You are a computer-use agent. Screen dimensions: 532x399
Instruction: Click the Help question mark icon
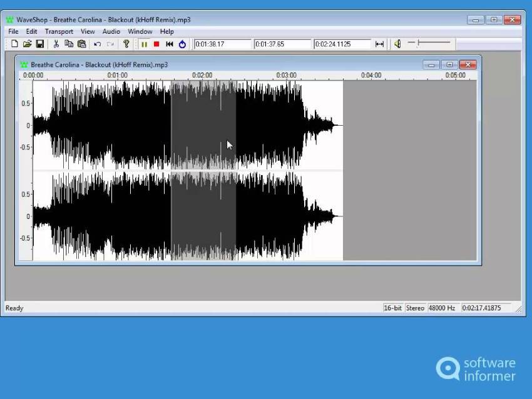pyautogui.click(x=125, y=44)
